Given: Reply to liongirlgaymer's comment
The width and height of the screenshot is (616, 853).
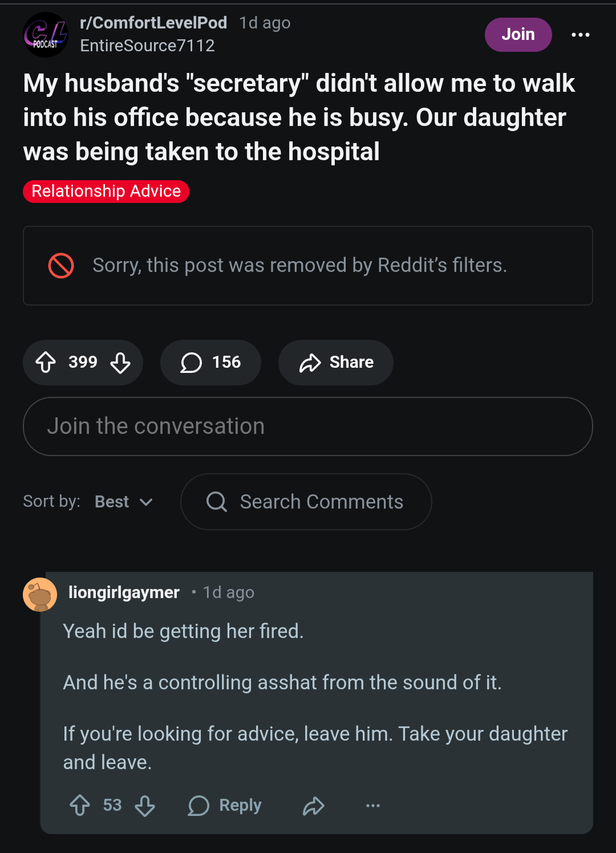Looking at the screenshot, I should 225,805.
